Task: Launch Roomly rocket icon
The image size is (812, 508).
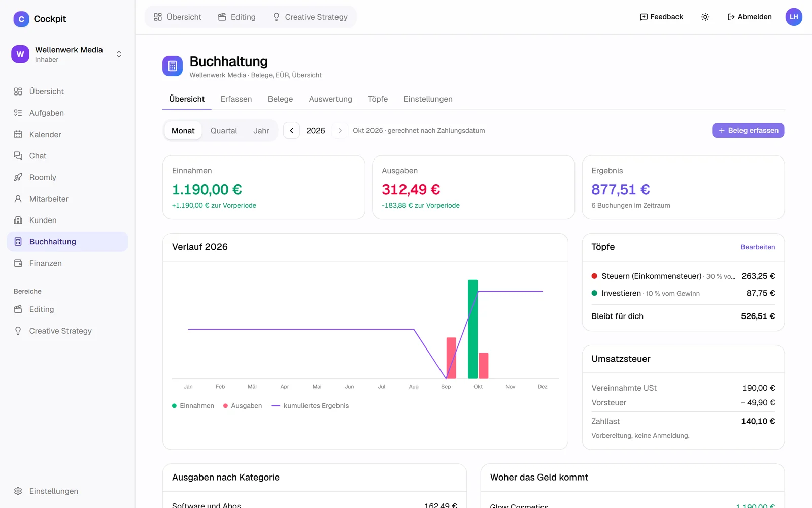Action: click(x=18, y=177)
